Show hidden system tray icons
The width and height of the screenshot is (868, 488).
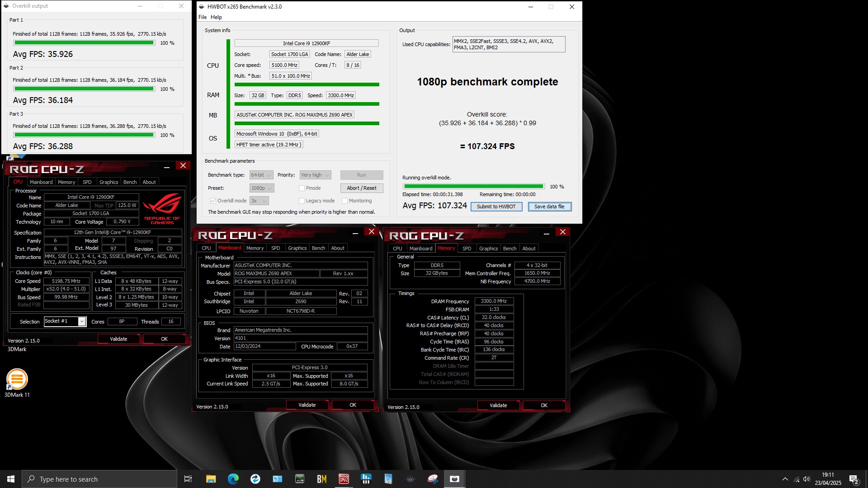[785, 479]
